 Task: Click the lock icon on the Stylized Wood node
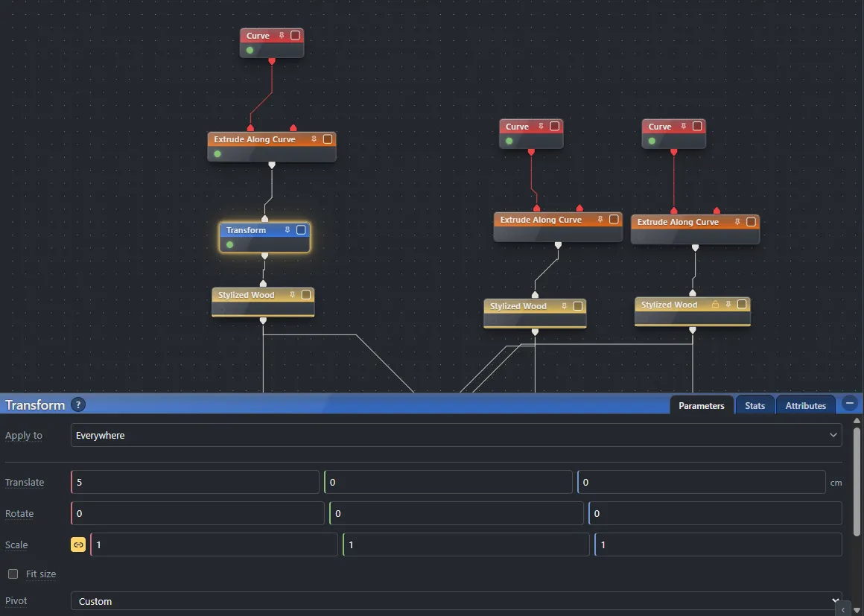(715, 304)
